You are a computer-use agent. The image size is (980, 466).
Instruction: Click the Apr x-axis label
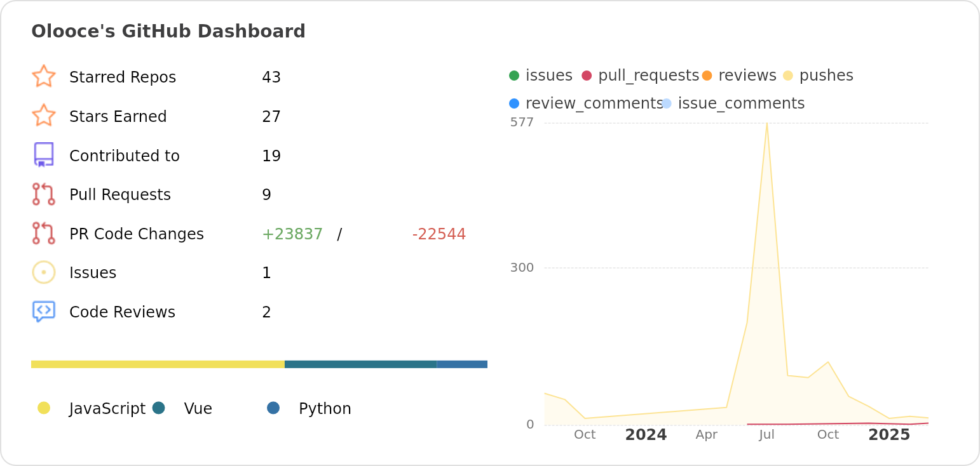[x=706, y=435]
